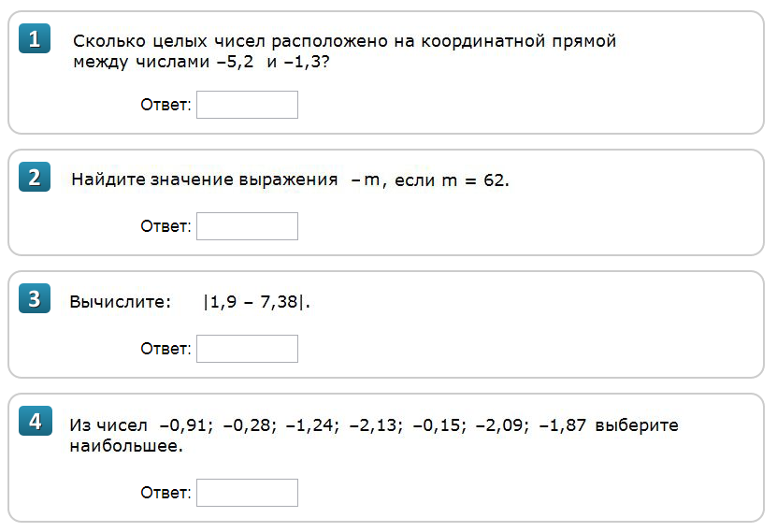Click the 'Ответ:' label in question 3
This screenshot has height=532, width=777.
click(165, 349)
